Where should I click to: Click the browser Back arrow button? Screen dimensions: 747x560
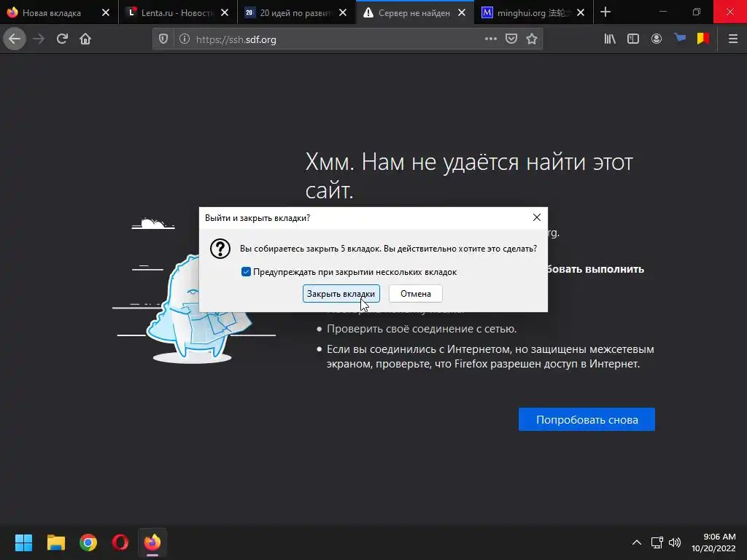pyautogui.click(x=15, y=39)
